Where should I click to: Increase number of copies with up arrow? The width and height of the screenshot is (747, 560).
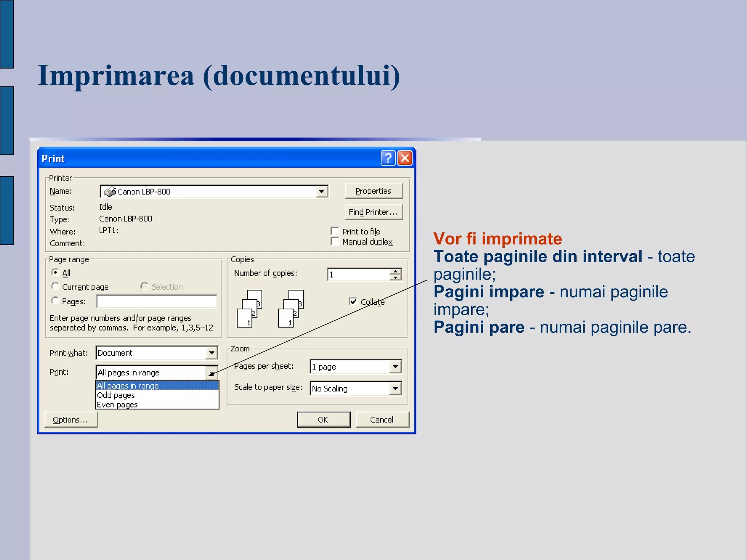pyautogui.click(x=395, y=271)
